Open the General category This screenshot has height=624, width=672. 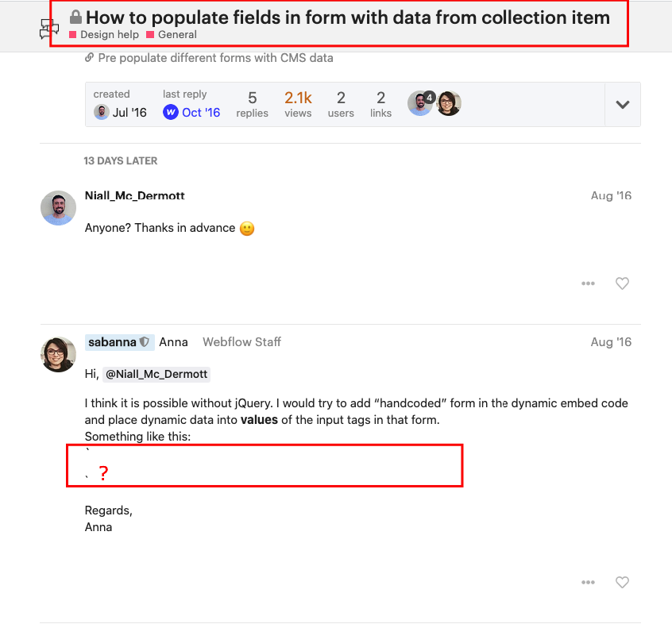click(x=176, y=35)
